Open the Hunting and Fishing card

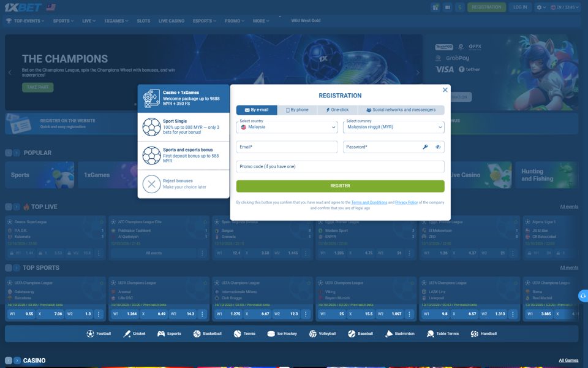[547, 175]
